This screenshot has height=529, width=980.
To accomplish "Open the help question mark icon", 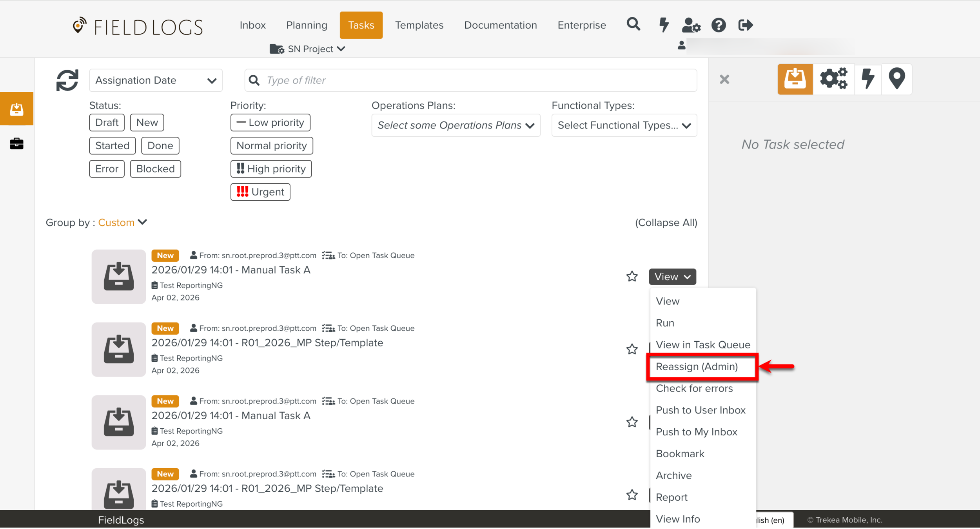I will [x=719, y=25].
